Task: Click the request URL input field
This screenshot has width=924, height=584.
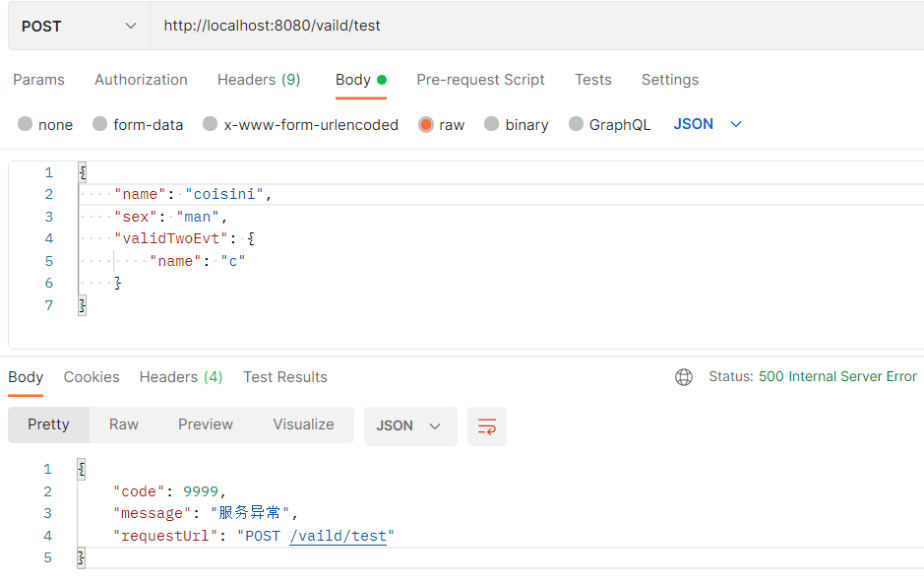Action: (x=531, y=27)
